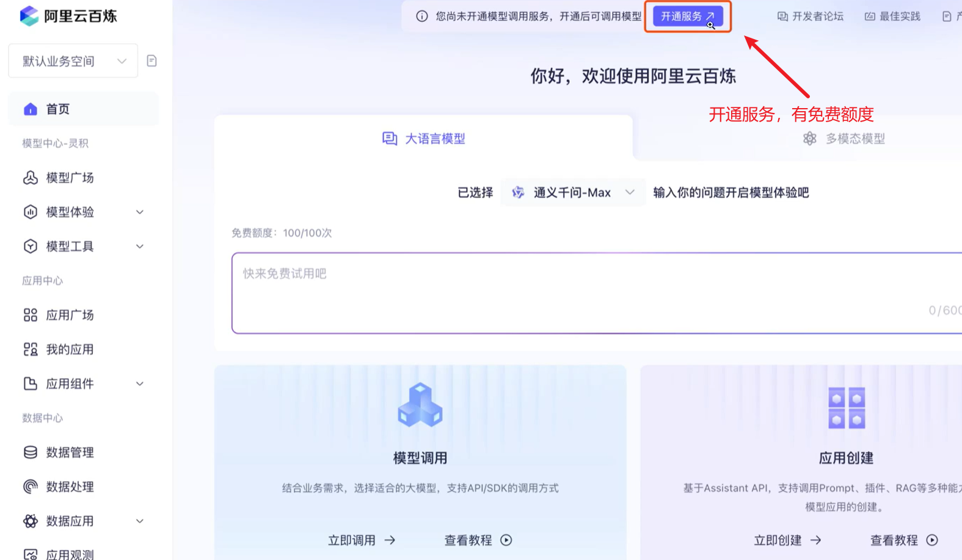Click the 模型中心-灵积 section label
The height and width of the screenshot is (560, 962).
coord(56,144)
